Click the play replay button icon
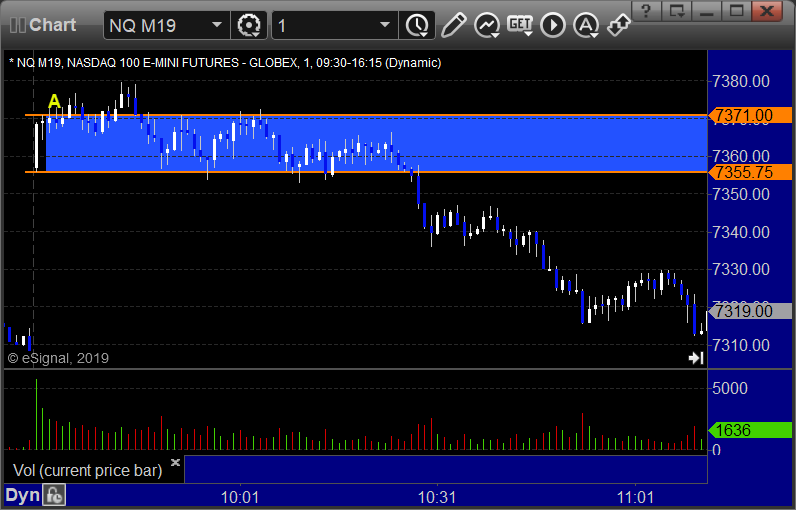This screenshot has height=510, width=796. pyautogui.click(x=553, y=25)
